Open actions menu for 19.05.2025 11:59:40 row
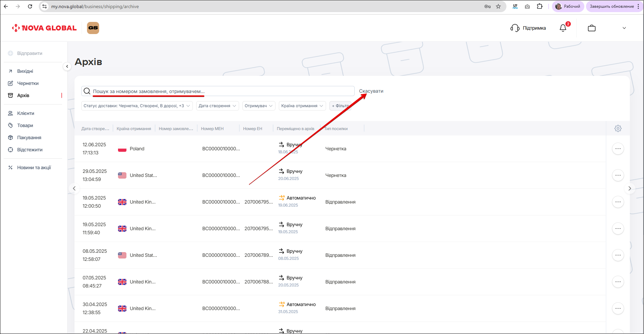 coord(618,229)
